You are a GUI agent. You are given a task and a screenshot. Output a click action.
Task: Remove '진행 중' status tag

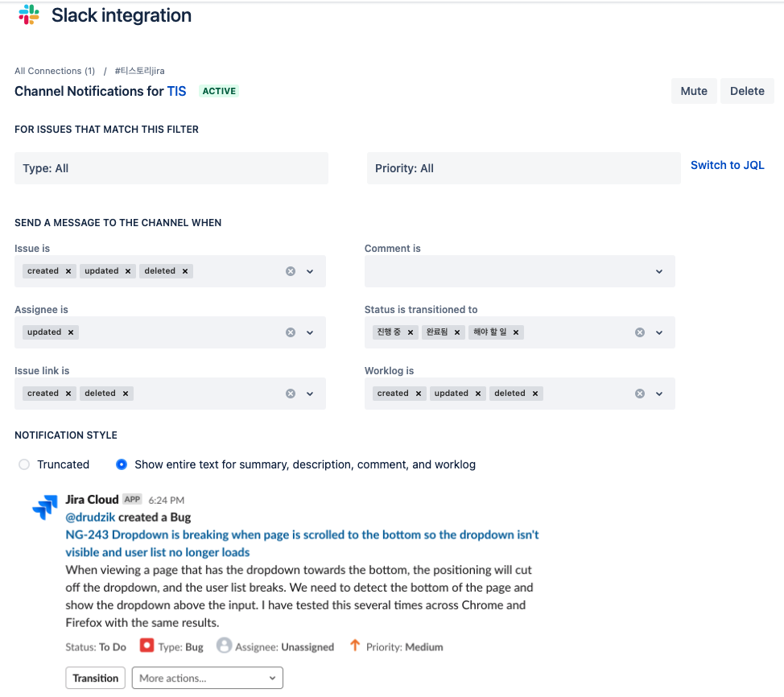pyautogui.click(x=411, y=332)
